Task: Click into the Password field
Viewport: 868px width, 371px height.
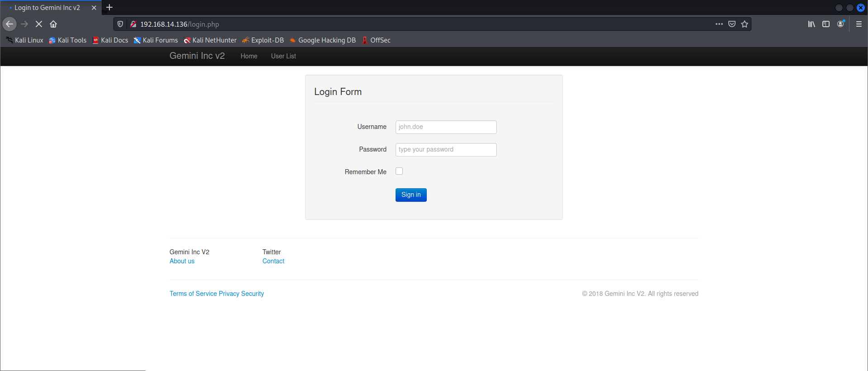Action: 446,150
